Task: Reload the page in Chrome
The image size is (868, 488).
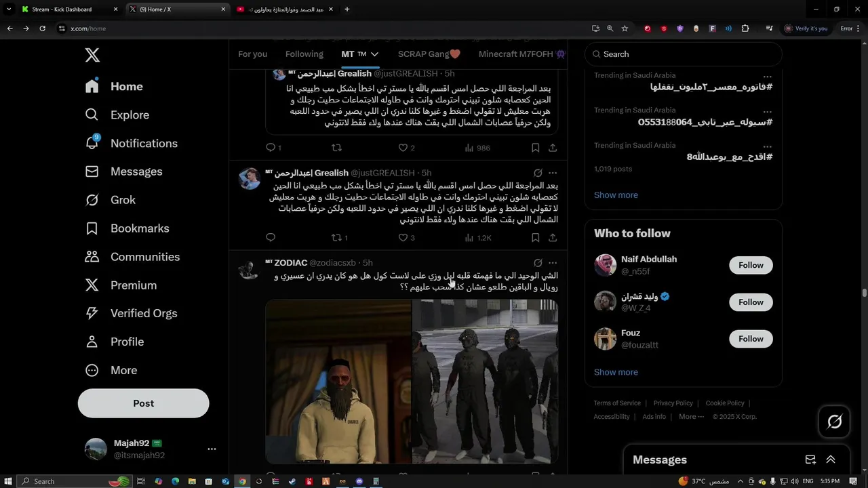Action: (42, 28)
